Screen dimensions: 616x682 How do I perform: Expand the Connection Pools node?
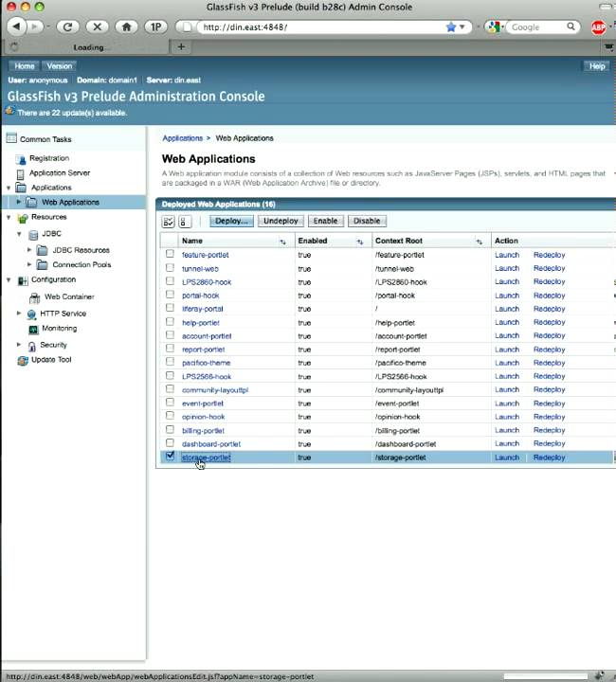[29, 264]
